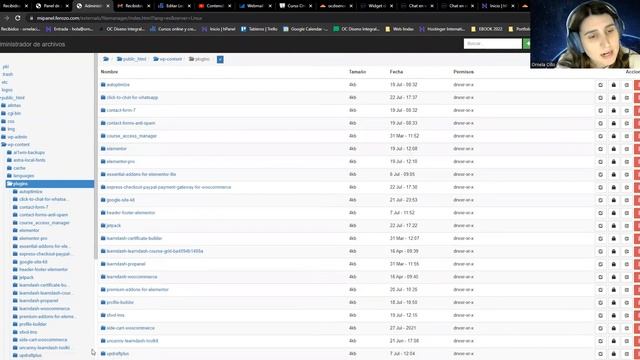Click the lock icon in the sfwd-lms row
The height and width of the screenshot is (360, 640).
(613, 316)
